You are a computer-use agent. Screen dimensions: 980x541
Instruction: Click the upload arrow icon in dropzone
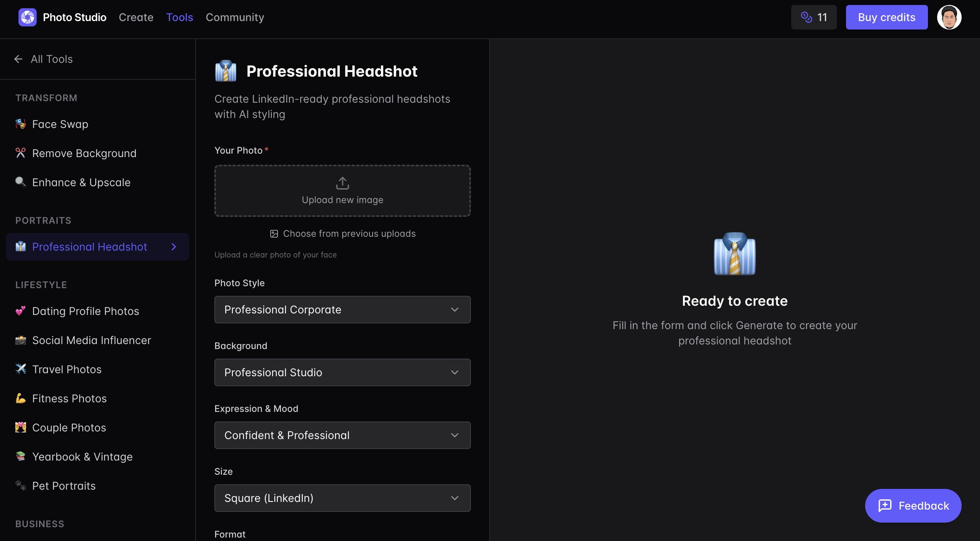click(342, 183)
